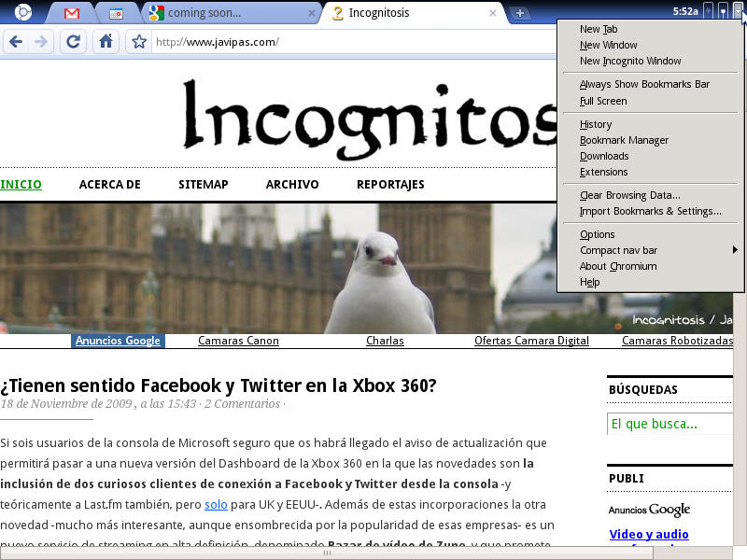Select Import Bookmarks & Settings...
Viewport: 747px width, 560px height.
click(650, 211)
